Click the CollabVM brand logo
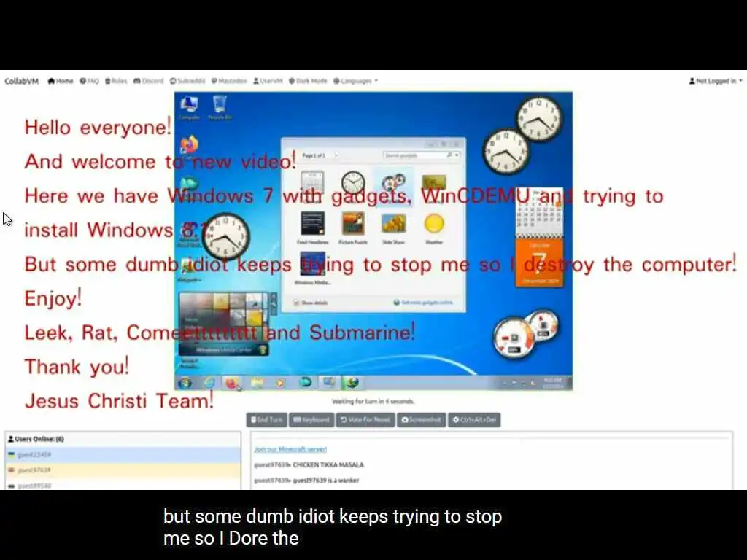 (x=21, y=81)
